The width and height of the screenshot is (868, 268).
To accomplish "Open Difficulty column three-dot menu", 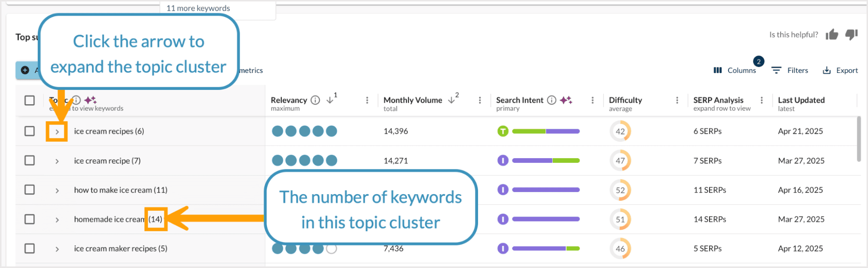I will pyautogui.click(x=677, y=100).
